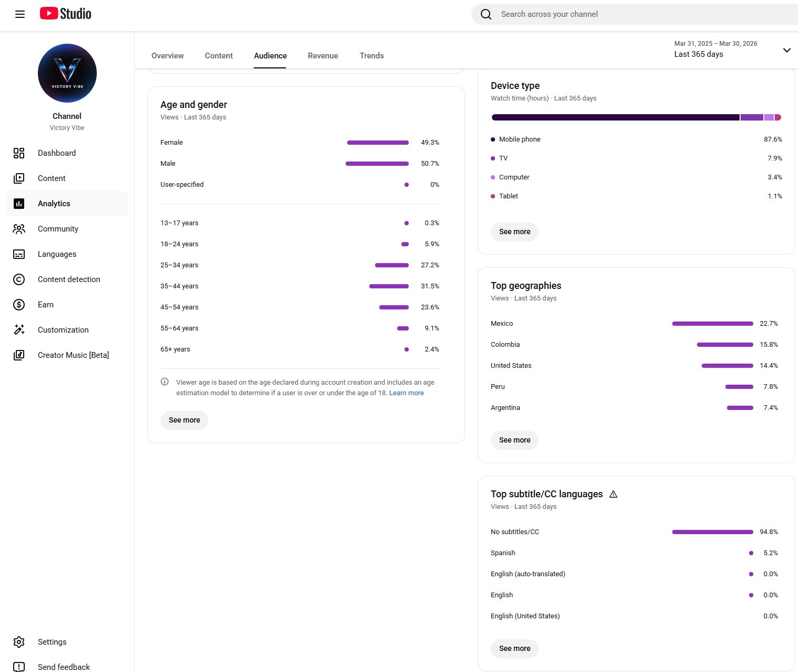This screenshot has height=672, width=798.
Task: Expand See more under Top geographies
Action: 514,440
